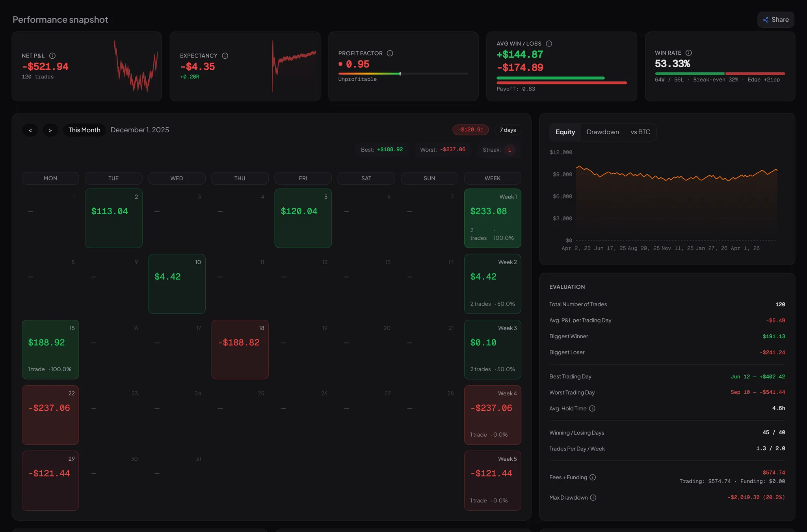Image resolution: width=807 pixels, height=532 pixels.
Task: Click the 64W / 56L win rate summary line
Action: pos(717,80)
